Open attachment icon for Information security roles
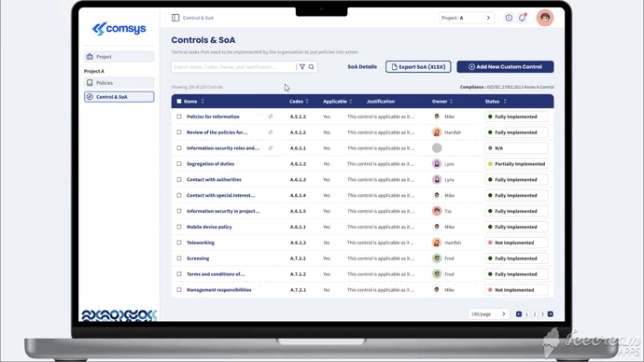644x362 pixels. click(271, 148)
